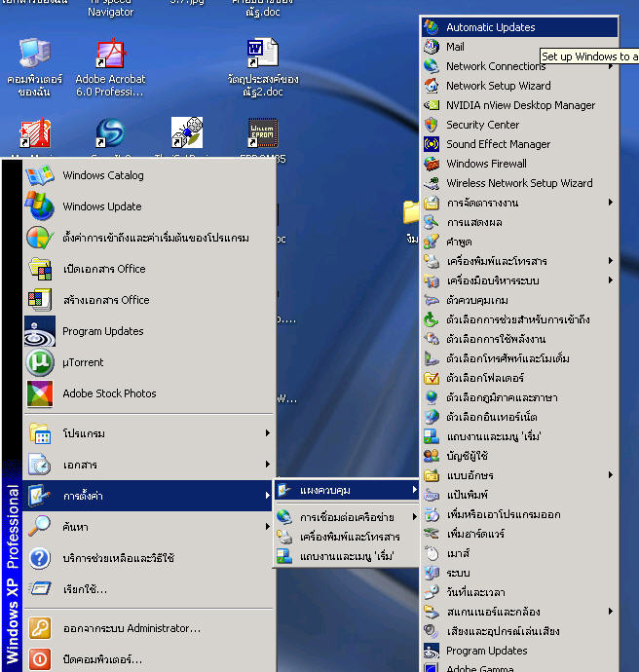Launch Windows Update from Start menu
Viewport: 639px width, 672px height.
click(x=148, y=206)
